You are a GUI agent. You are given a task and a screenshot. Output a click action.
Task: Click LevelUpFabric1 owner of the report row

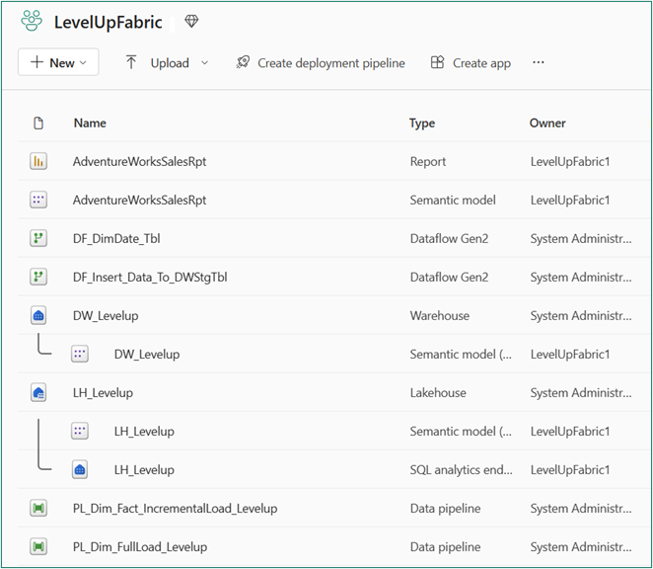click(x=570, y=162)
